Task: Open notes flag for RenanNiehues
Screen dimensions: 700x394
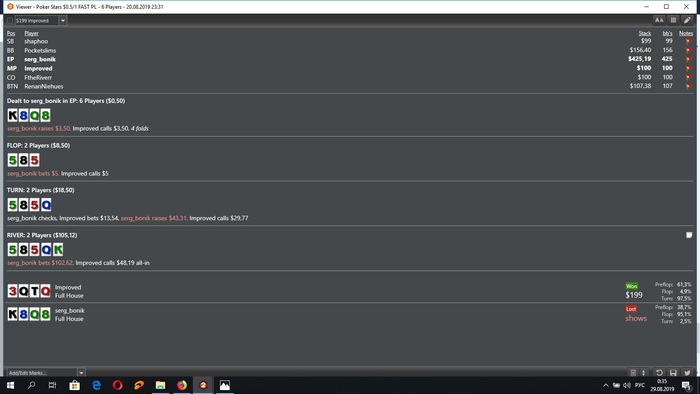Action: click(x=688, y=86)
